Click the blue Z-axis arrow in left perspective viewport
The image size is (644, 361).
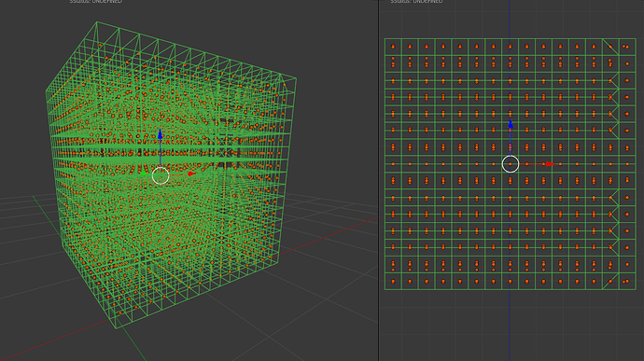[x=160, y=134]
